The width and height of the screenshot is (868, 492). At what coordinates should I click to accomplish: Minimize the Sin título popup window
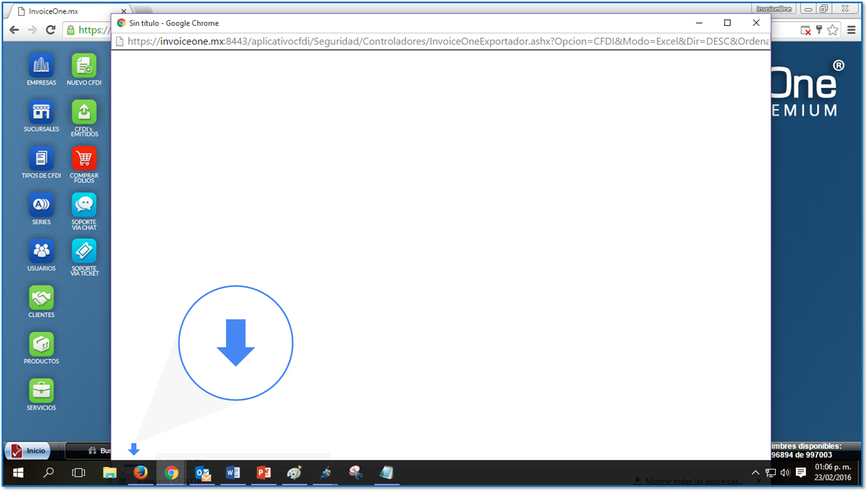(x=699, y=23)
